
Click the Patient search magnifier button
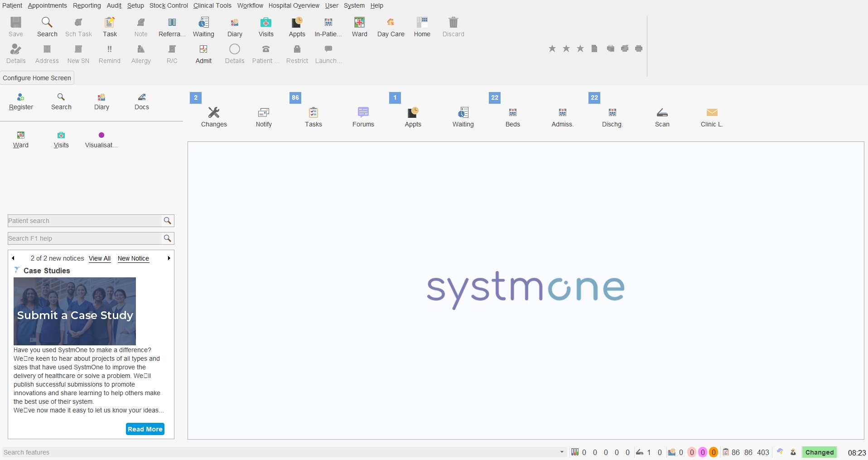pyautogui.click(x=168, y=221)
